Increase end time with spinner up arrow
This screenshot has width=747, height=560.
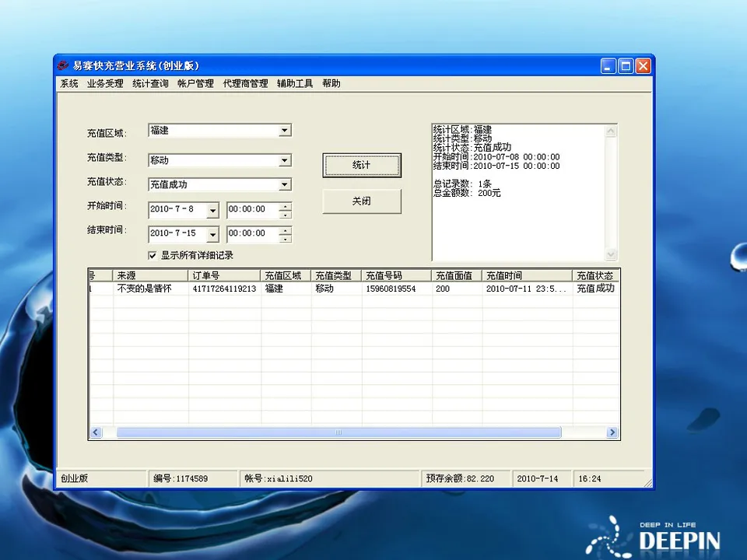pyautogui.click(x=286, y=229)
